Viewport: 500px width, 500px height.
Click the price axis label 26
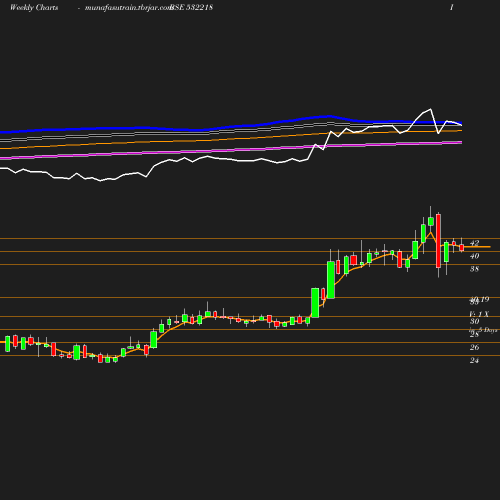click(474, 347)
